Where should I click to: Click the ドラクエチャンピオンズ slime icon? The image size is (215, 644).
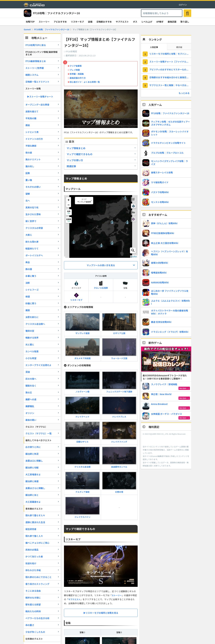pyautogui.click(x=146, y=143)
